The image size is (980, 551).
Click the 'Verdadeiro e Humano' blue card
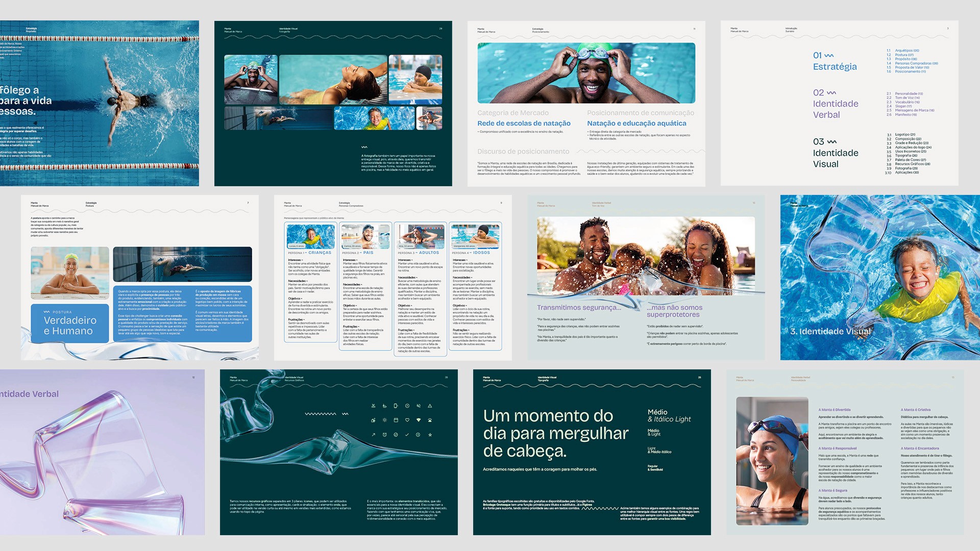pos(70,323)
